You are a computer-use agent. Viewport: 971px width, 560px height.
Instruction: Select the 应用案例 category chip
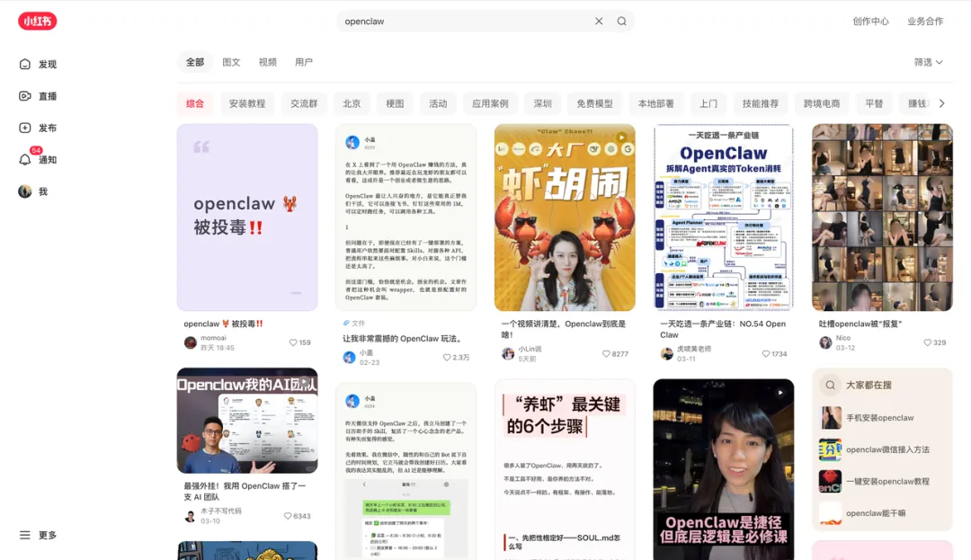tap(491, 103)
